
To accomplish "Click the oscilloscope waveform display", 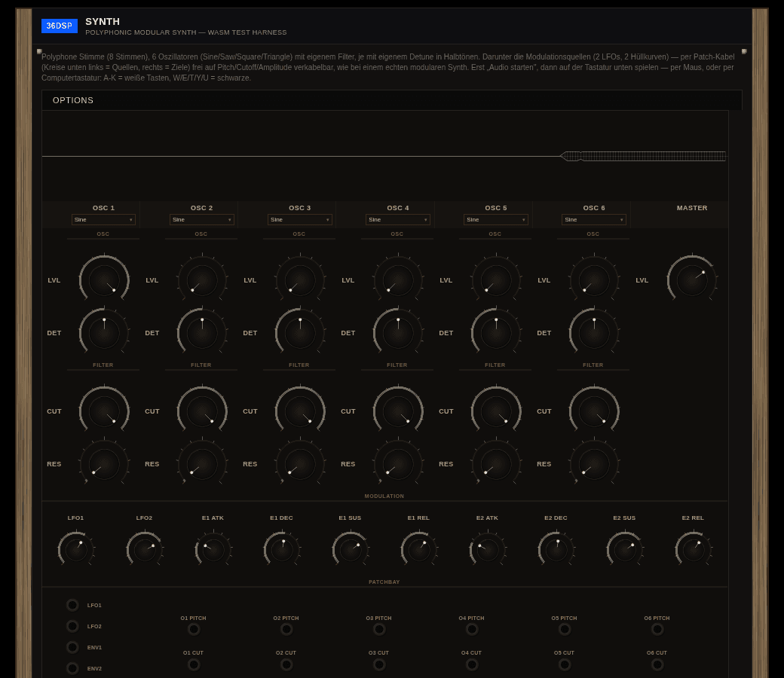I will 385,156.
